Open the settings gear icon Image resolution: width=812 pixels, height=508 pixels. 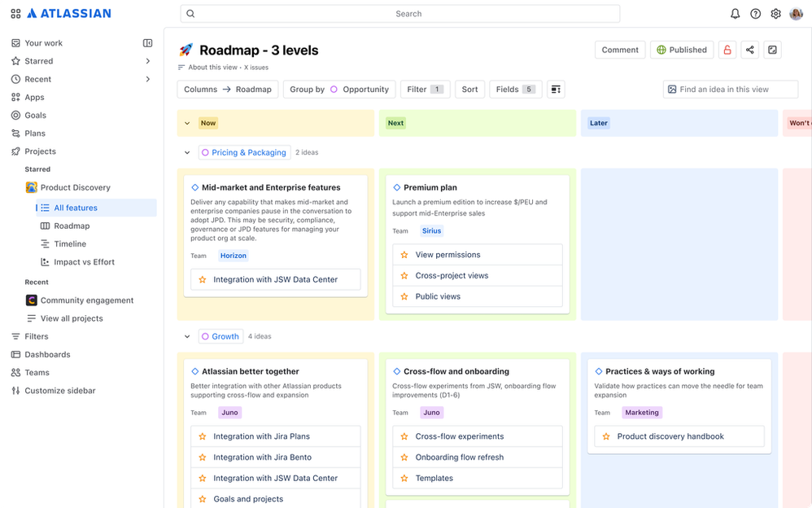click(x=775, y=14)
